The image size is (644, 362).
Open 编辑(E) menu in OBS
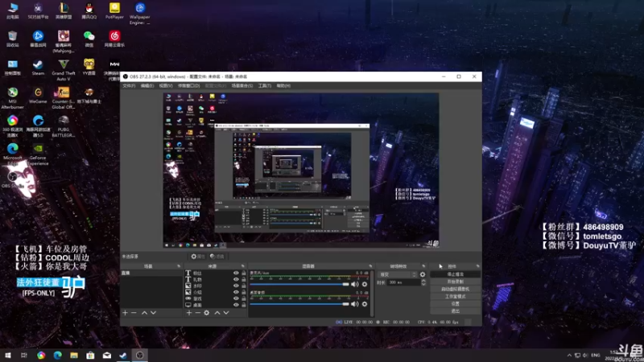(147, 86)
